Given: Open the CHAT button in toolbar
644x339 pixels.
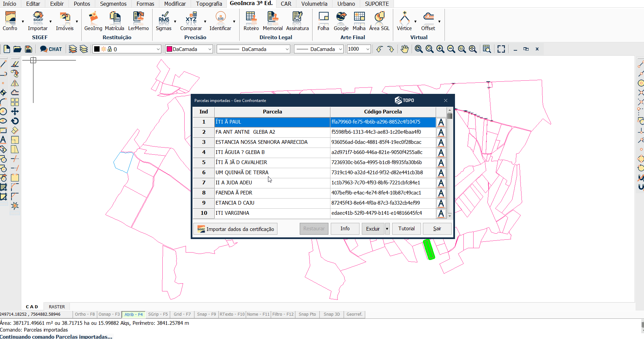Looking at the screenshot, I should click(51, 49).
